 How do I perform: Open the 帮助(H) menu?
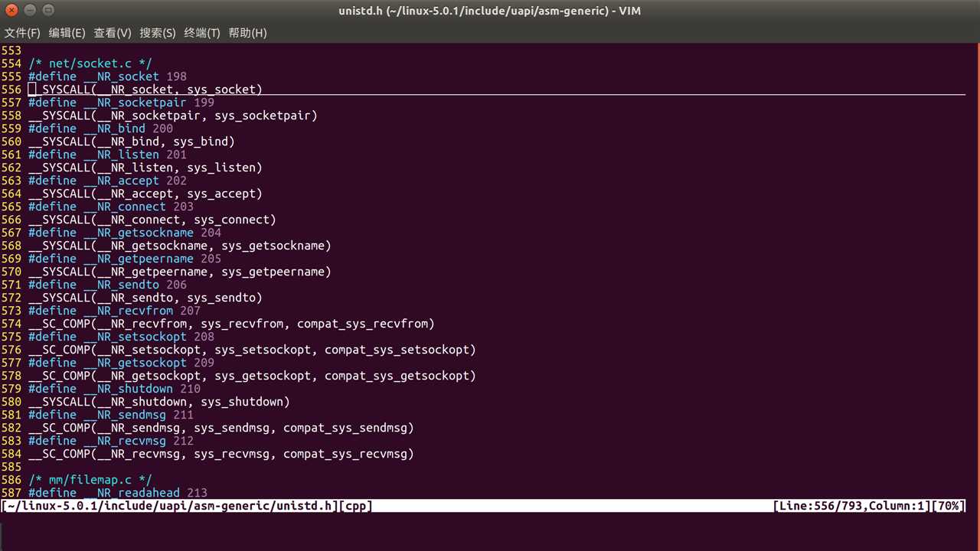point(247,33)
